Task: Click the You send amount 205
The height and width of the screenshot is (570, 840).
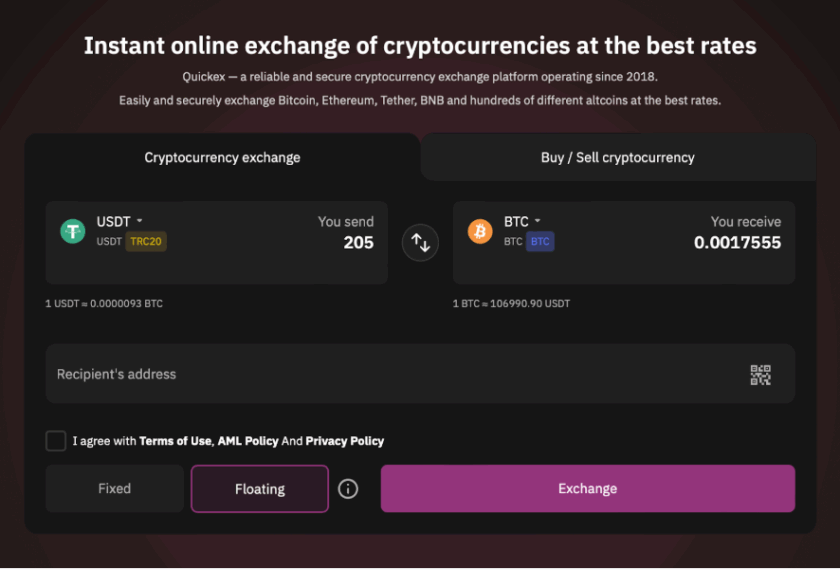Action: pos(358,243)
